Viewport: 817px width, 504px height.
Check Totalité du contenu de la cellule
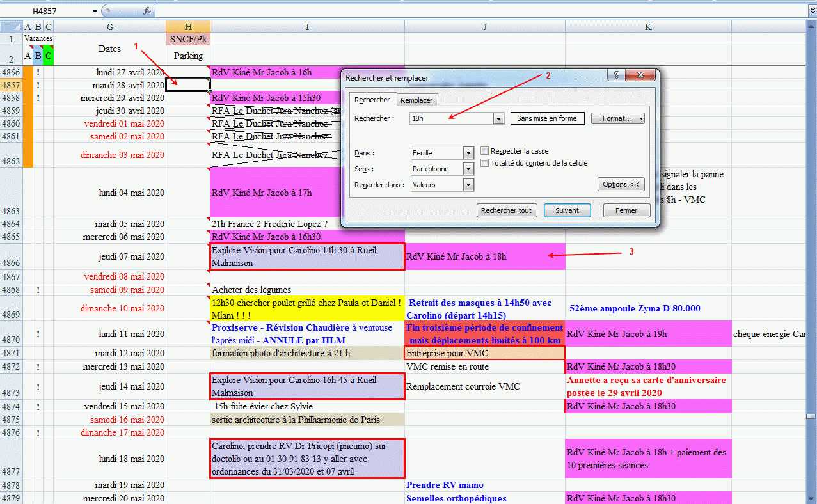(485, 163)
